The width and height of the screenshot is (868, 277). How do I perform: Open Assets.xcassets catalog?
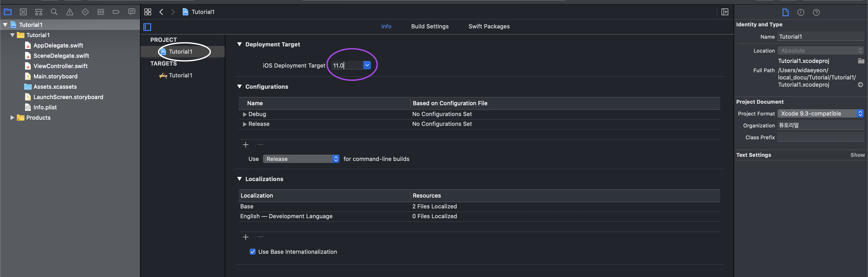55,87
